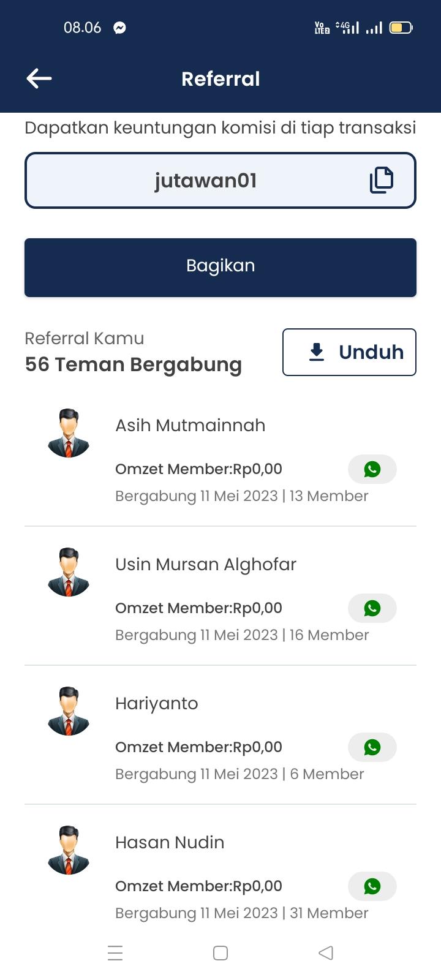Viewport: 441px width, 980px height.
Task: Copy the jutawan01 referral code
Action: [381, 180]
